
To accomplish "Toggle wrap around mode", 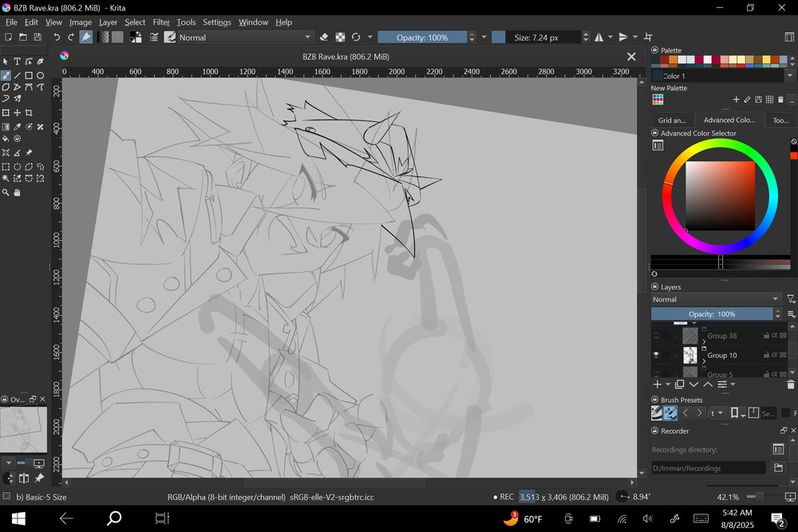I will (648, 37).
